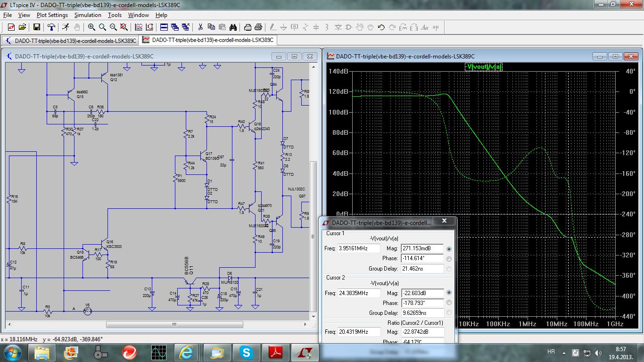Open Skype from taskbar
This screenshot has width=644, height=362.
(x=246, y=352)
